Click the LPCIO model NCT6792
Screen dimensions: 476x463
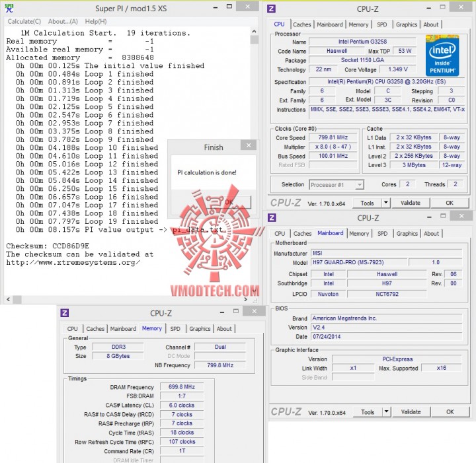point(387,294)
